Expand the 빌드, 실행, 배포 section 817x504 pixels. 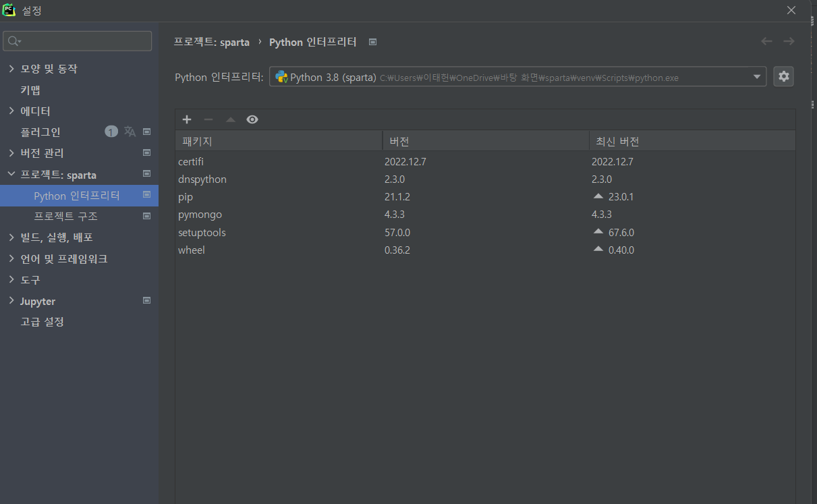[x=11, y=237]
